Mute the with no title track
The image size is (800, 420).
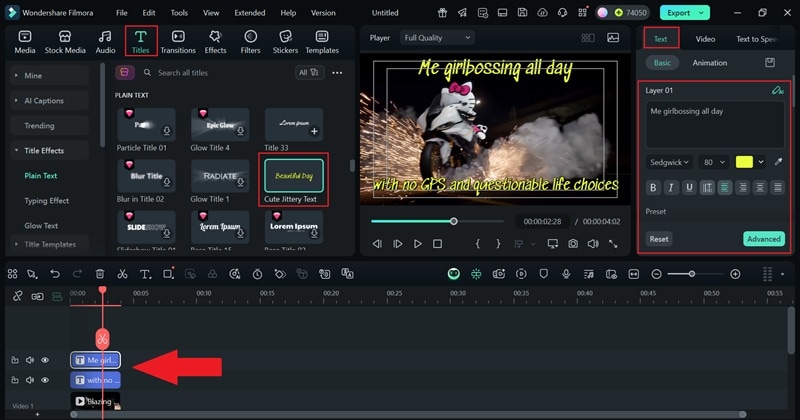pos(30,380)
